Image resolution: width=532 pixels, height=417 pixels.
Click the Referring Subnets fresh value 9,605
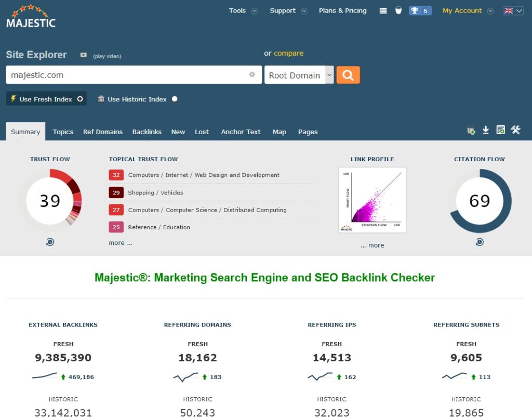(x=466, y=358)
